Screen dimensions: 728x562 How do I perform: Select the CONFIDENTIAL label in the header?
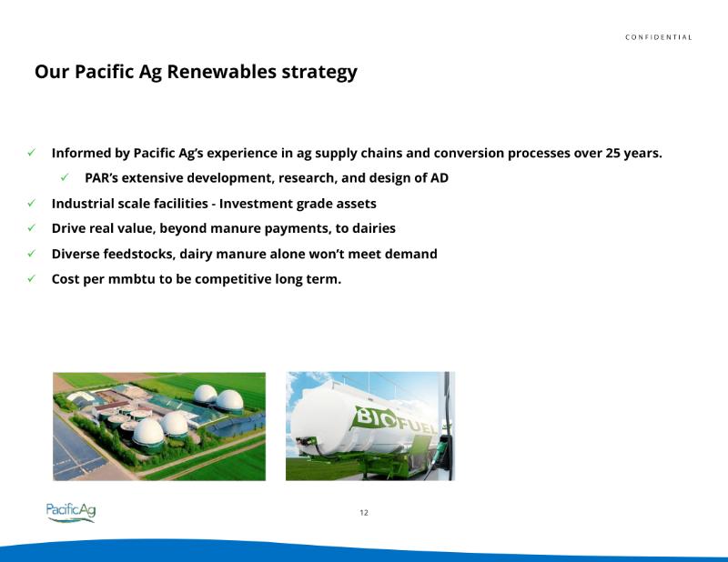pyautogui.click(x=658, y=37)
